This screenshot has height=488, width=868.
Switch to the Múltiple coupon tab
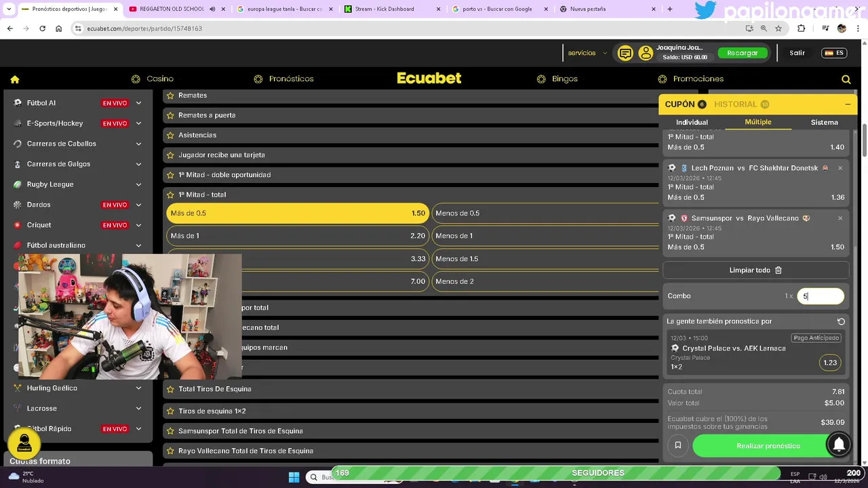(x=758, y=122)
